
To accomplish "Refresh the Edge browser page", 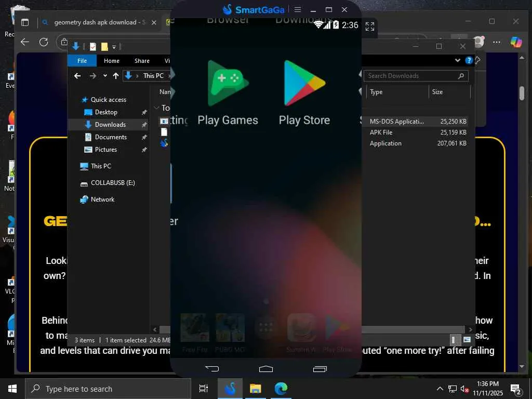I will coord(44,42).
